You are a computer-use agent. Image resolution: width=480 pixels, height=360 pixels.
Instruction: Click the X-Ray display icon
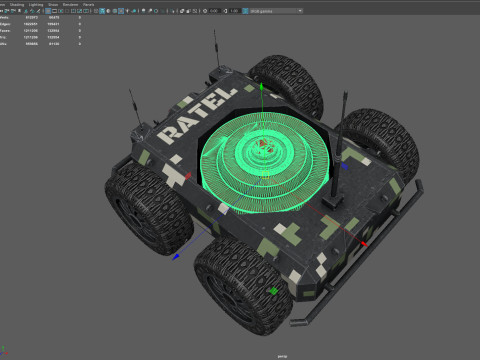(x=182, y=11)
